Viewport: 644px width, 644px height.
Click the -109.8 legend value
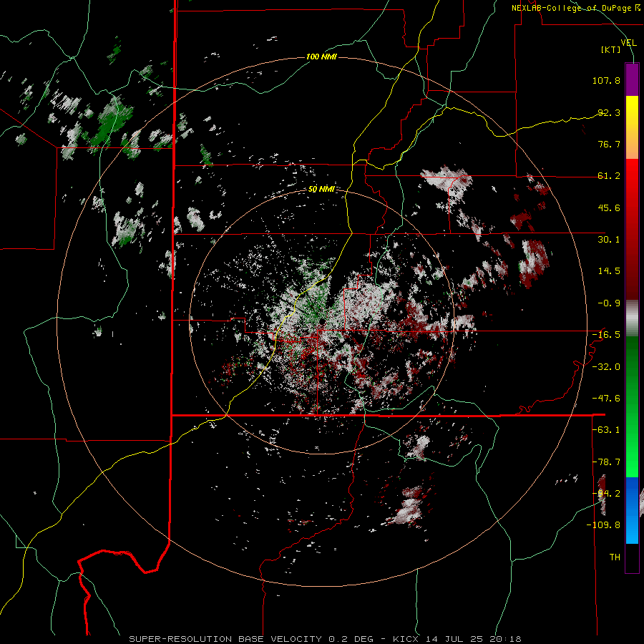coord(603,525)
